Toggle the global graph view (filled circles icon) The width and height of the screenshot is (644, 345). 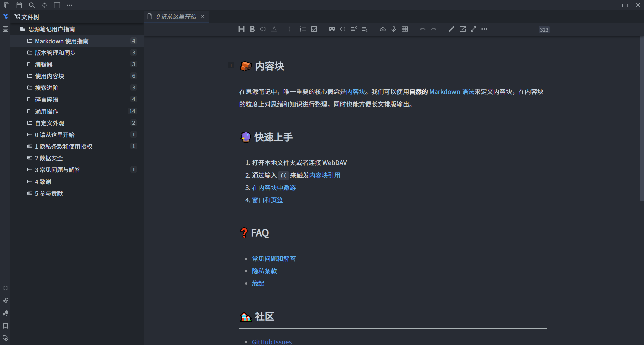pos(5,313)
